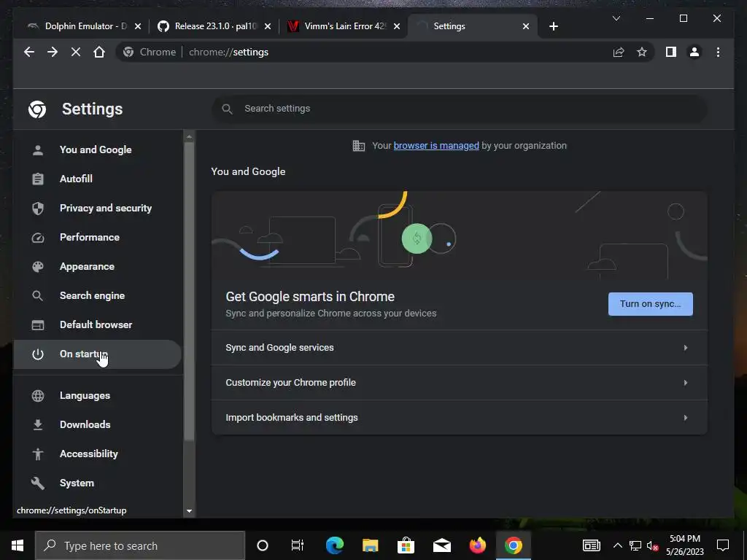Image resolution: width=747 pixels, height=560 pixels.
Task: Open the profile avatar menu
Action: tap(694, 52)
